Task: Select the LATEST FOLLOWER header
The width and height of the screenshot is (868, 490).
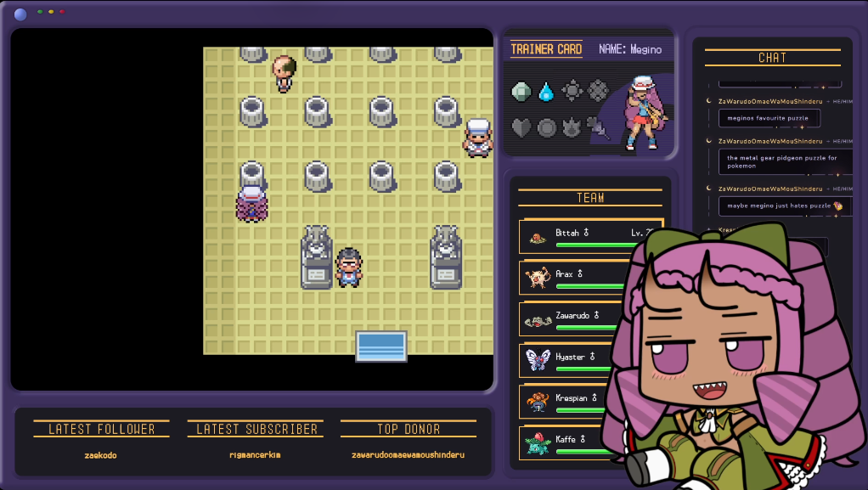Action: (101, 429)
